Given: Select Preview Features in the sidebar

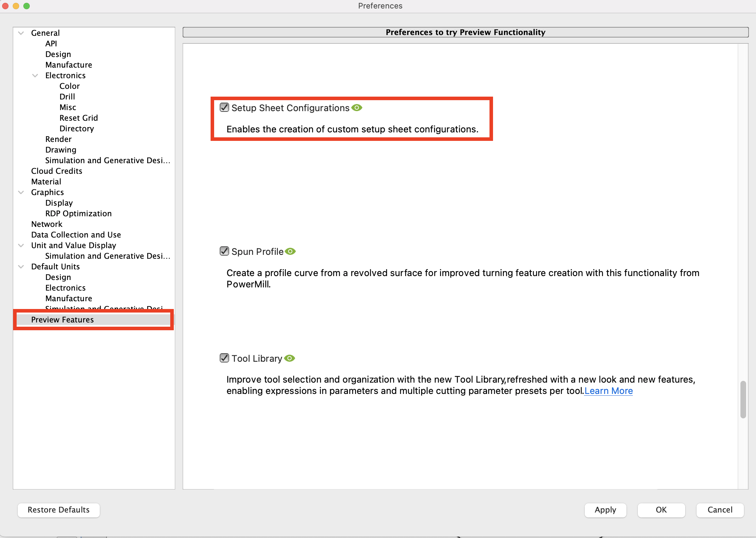Looking at the screenshot, I should click(62, 320).
